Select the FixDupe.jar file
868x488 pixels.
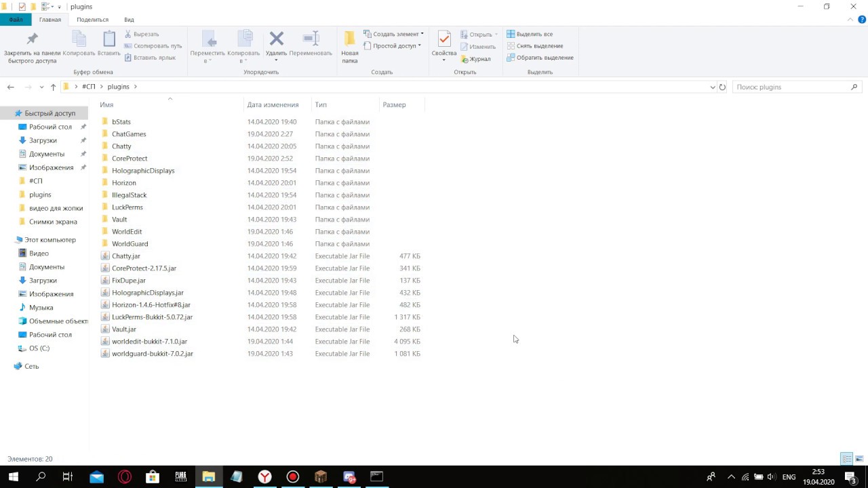tap(129, 281)
